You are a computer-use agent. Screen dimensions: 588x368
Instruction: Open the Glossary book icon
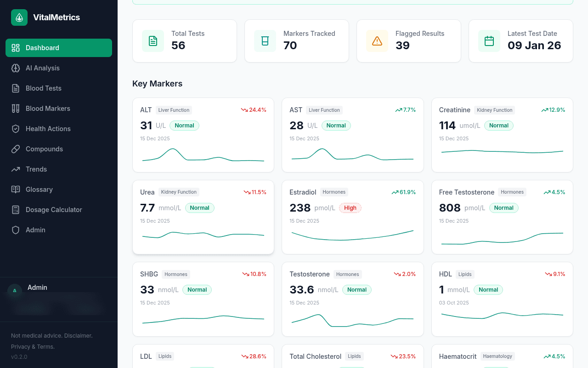pos(15,190)
